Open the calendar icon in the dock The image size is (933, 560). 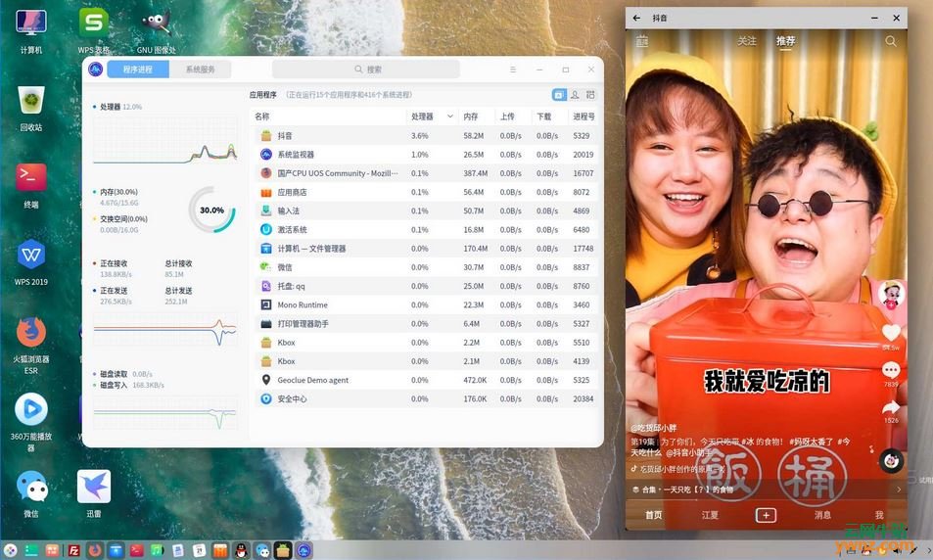point(200,550)
